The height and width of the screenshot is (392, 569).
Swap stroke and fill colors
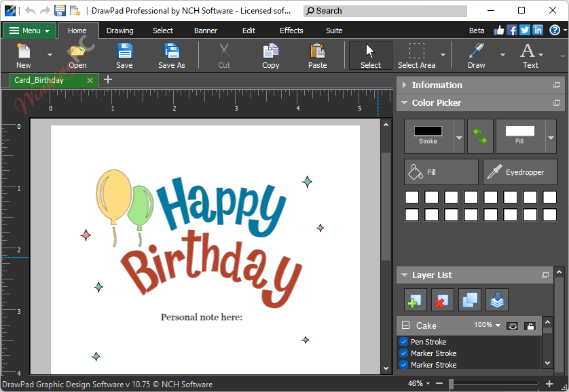pyautogui.click(x=480, y=136)
